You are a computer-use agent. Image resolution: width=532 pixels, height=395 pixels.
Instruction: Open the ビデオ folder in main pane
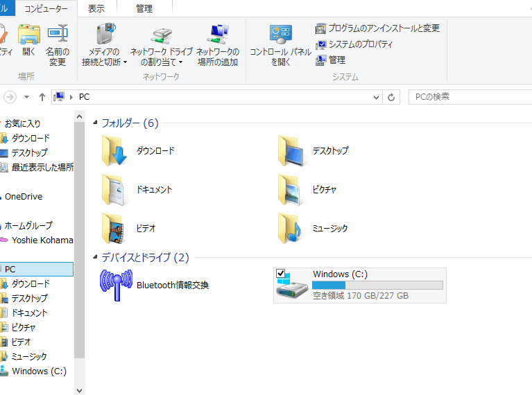(114, 228)
